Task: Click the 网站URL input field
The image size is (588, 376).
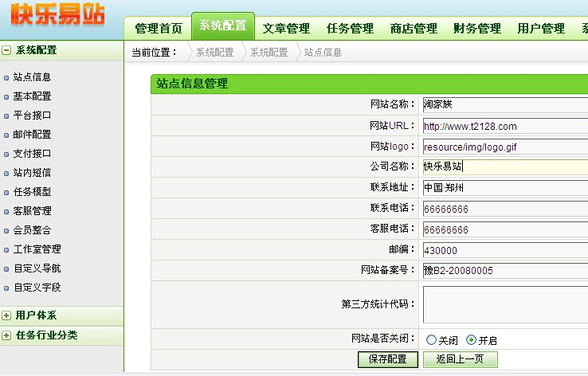Action: coord(505,126)
